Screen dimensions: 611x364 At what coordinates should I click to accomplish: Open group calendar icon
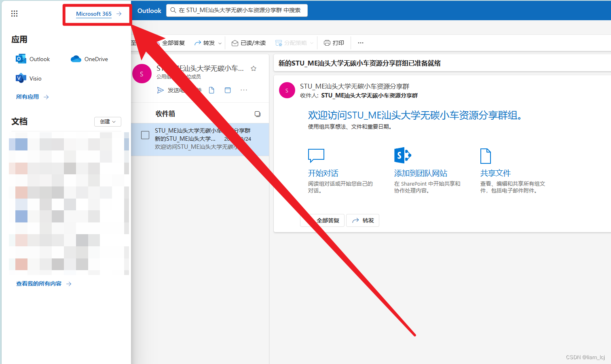click(228, 90)
